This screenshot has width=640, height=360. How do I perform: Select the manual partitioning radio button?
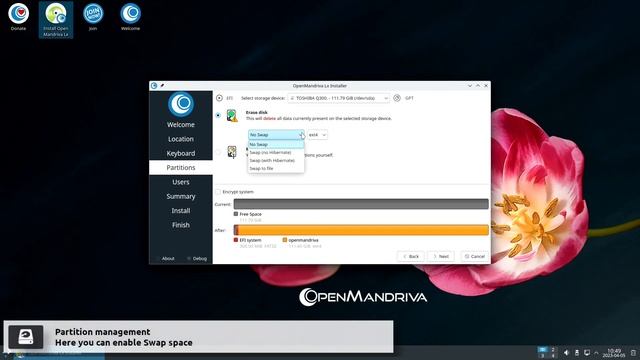click(218, 152)
